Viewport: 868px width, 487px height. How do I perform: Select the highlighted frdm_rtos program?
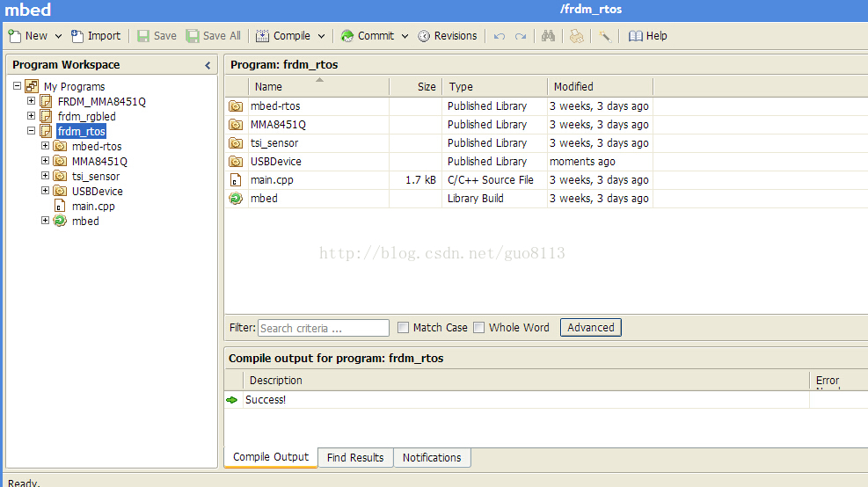pos(82,132)
